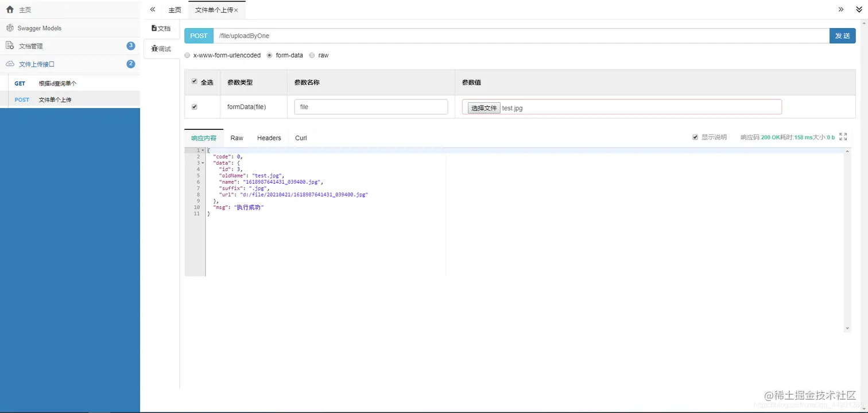Click the parameter name field containing file
Viewport: 868px width, 413px height.
pos(371,107)
